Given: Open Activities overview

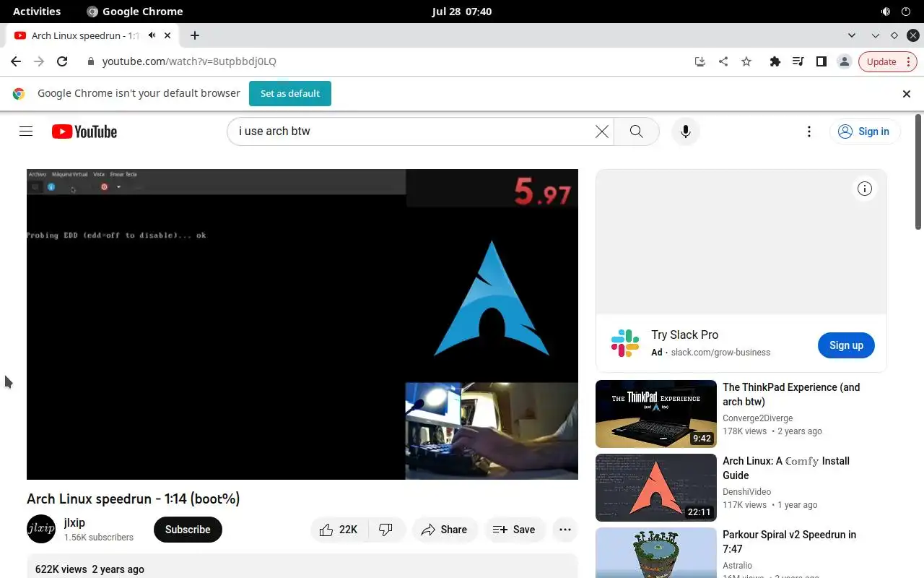Looking at the screenshot, I should click(x=37, y=12).
